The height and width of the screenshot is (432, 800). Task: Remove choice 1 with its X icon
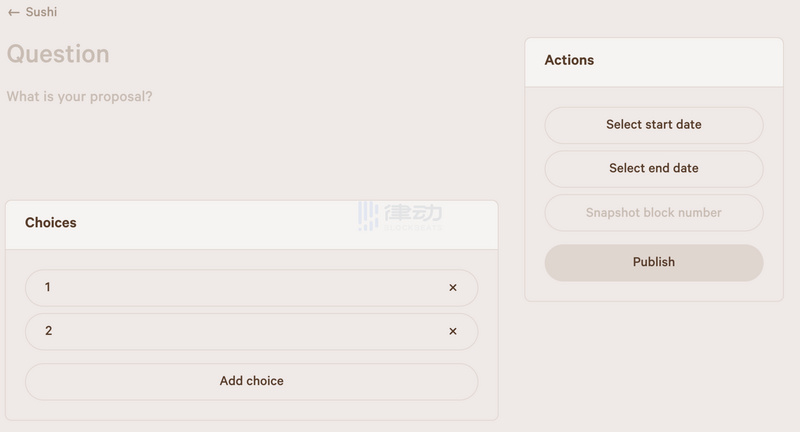click(452, 288)
